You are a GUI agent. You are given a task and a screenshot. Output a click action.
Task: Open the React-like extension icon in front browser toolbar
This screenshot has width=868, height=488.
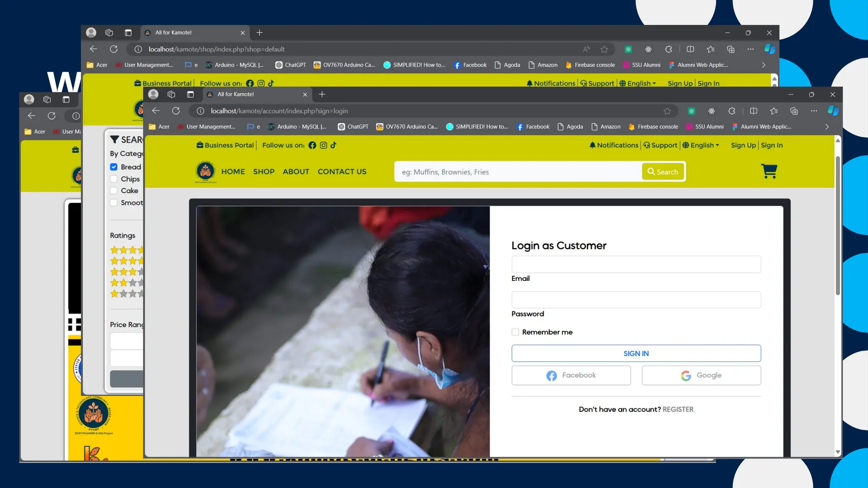click(x=712, y=111)
